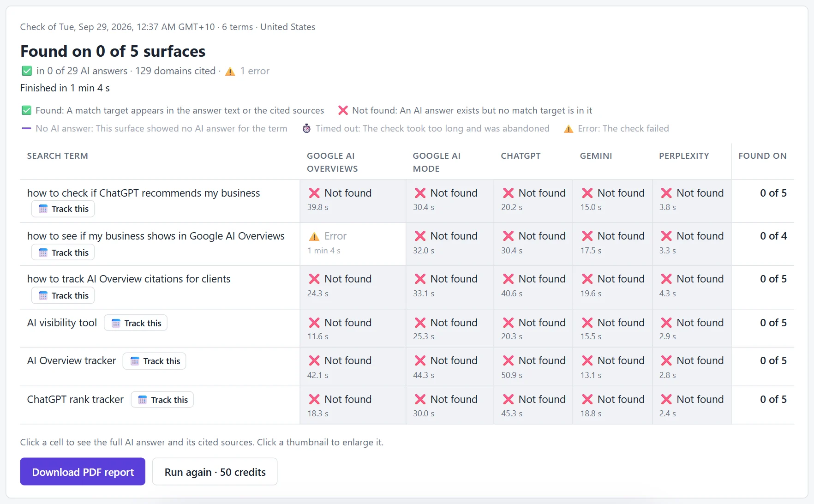Open Google AI Overviews result for 'ChatGPT recommends my business'
The width and height of the screenshot is (814, 504).
[353, 201]
